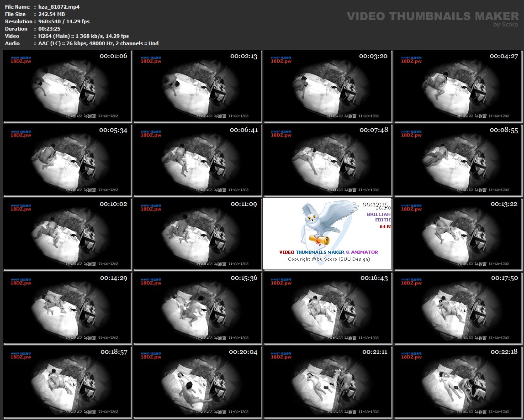This screenshot has width=524, height=420.
Task: Select the frame labeled 00:18:57
Action: point(67,382)
